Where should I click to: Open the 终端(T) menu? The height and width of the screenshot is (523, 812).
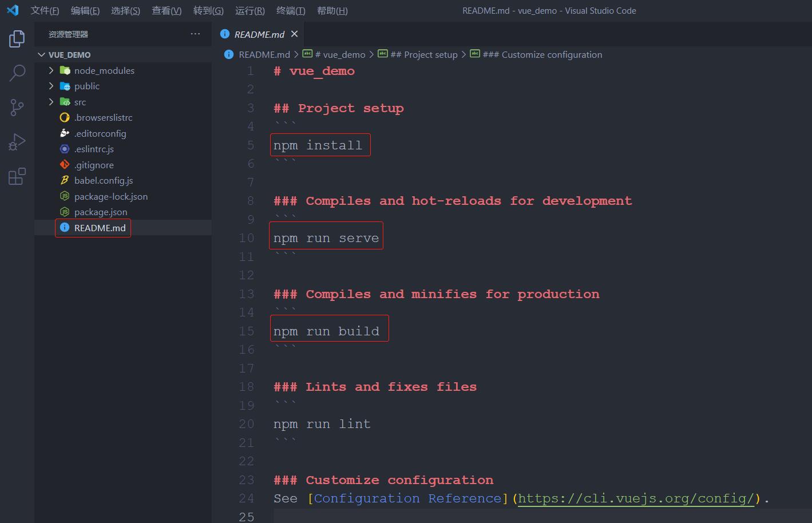coord(291,10)
